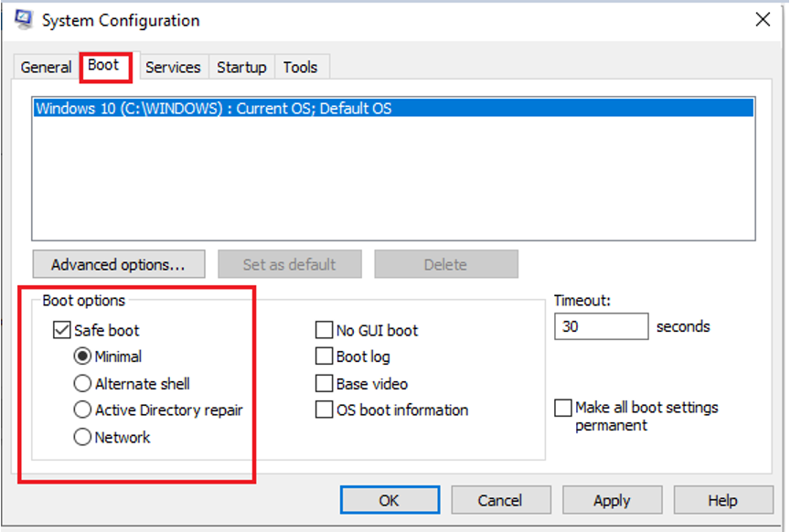
Task: Switch to the General tab
Action: coord(46,67)
